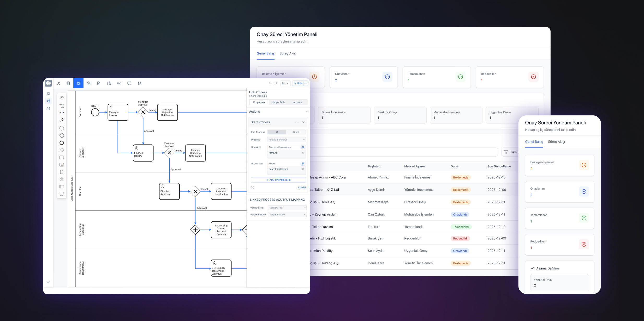Collapse the Actions section chevron
This screenshot has height=321, width=644.
[x=307, y=112]
